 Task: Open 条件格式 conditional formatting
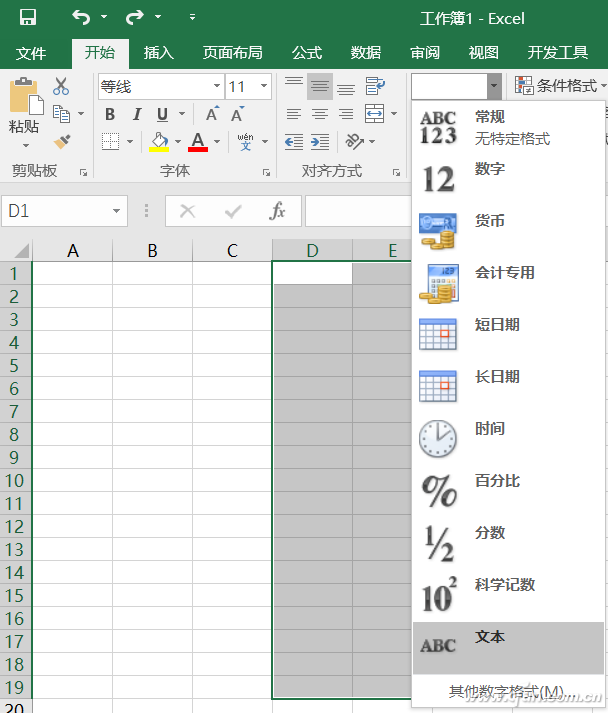(560, 85)
